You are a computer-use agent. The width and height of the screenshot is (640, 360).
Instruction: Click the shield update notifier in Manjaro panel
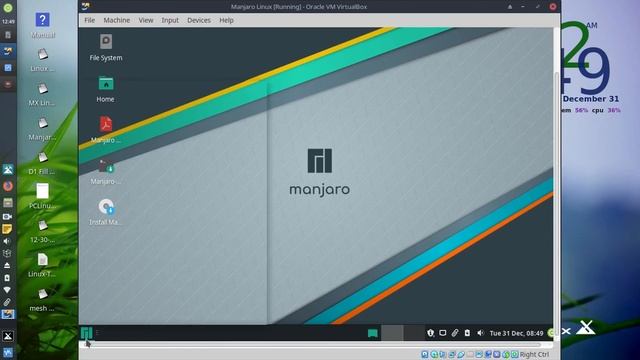(430, 333)
